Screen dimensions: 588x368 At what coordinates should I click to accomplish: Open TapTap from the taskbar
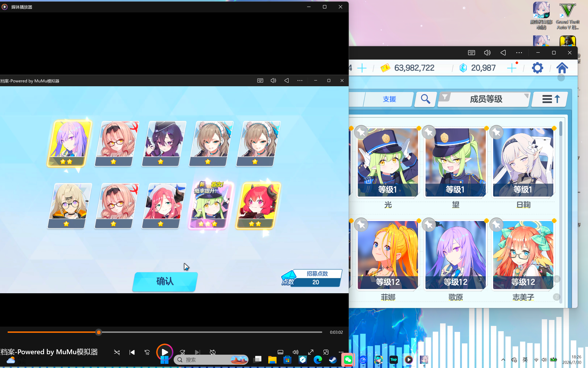(x=394, y=360)
